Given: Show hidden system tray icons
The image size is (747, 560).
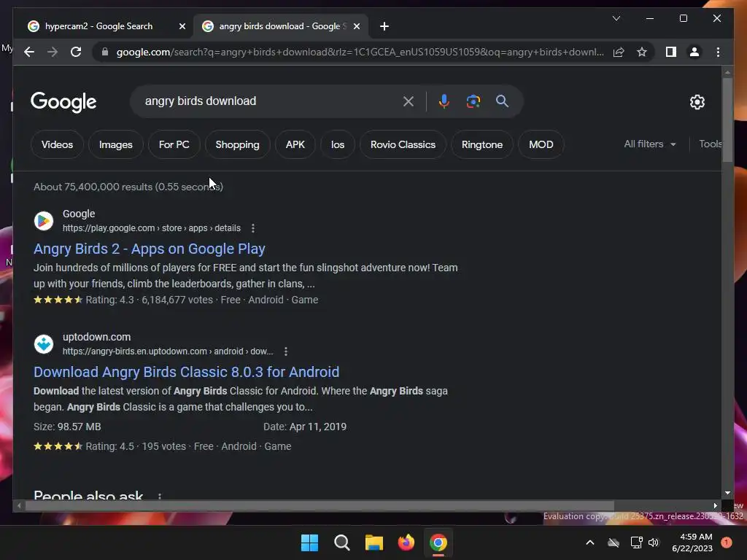Looking at the screenshot, I should 589,542.
